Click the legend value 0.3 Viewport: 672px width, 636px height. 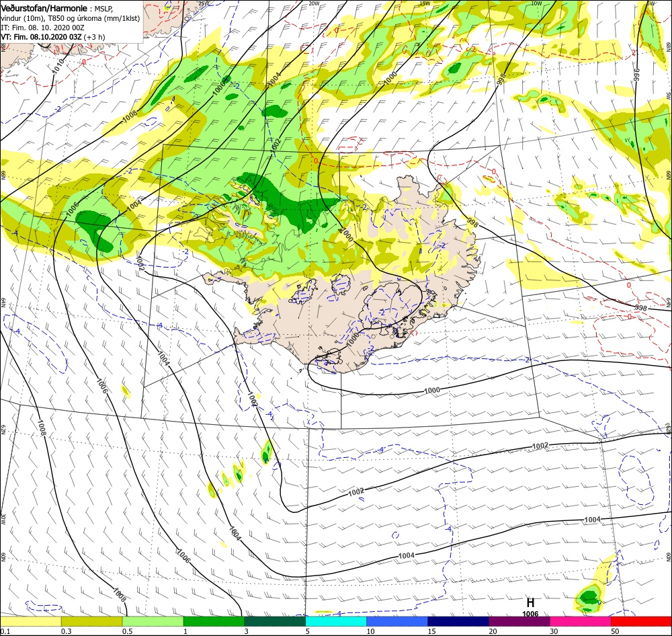[x=67, y=631]
